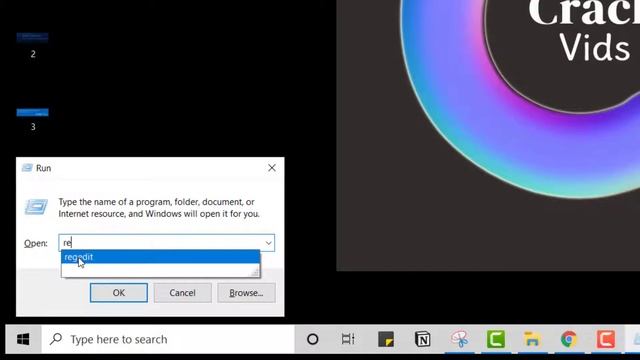Open Cortana circle icon on taskbar
Viewport: 640px width, 360px height.
pos(313,339)
